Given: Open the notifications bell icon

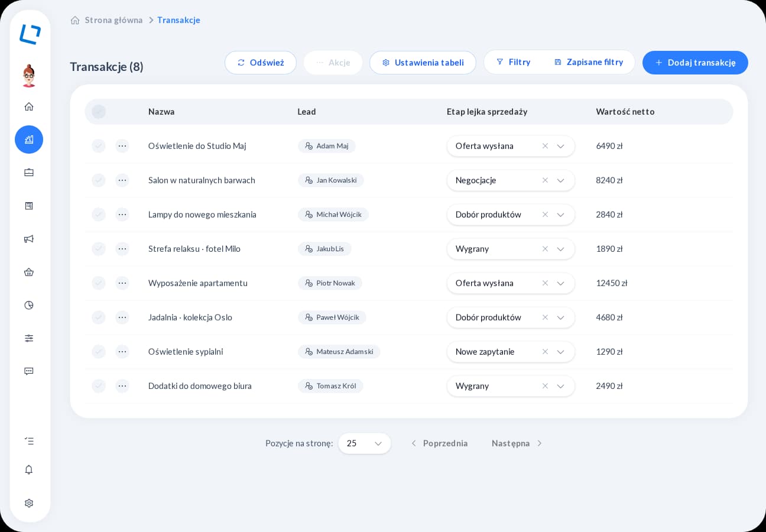Looking at the screenshot, I should (29, 469).
